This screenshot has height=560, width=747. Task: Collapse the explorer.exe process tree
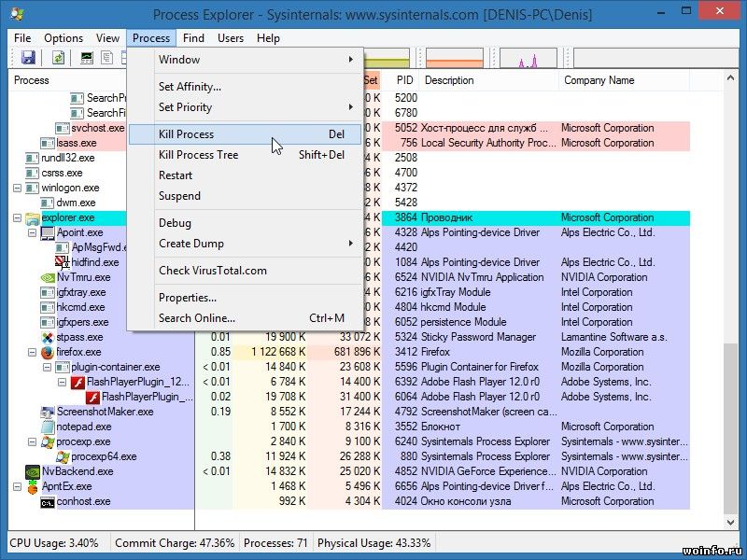17,218
